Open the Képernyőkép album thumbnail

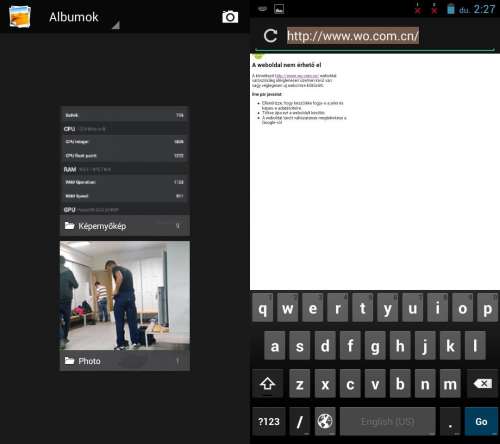point(125,161)
